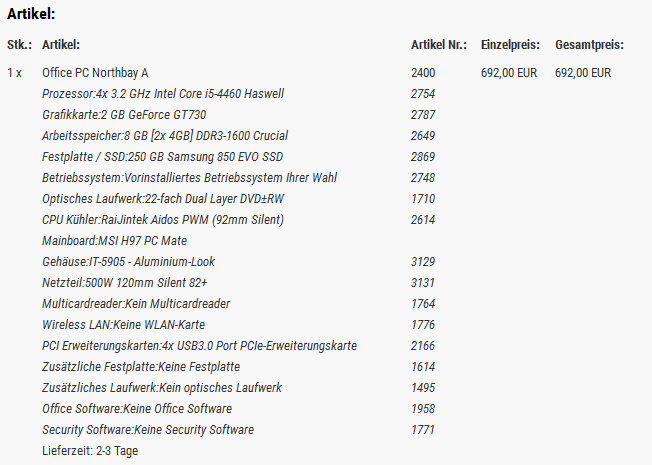Click the Netzteil 500W Silent 82+ entry
Image resolution: width=652 pixels, height=465 pixels.
[x=125, y=283]
